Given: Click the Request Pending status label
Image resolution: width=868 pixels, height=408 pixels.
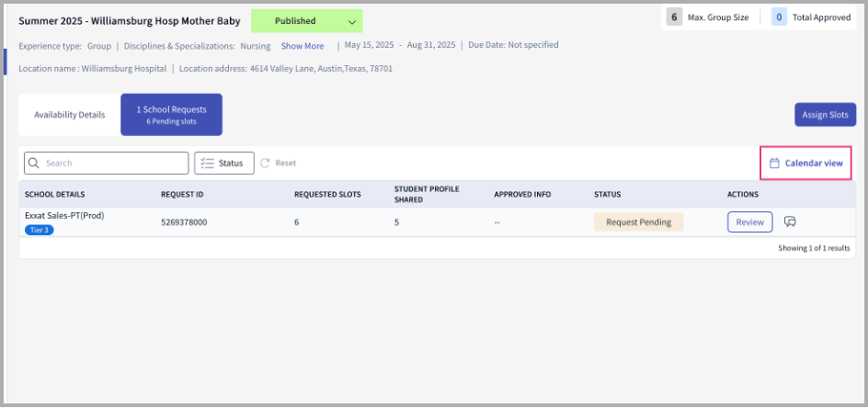Looking at the screenshot, I should (639, 222).
